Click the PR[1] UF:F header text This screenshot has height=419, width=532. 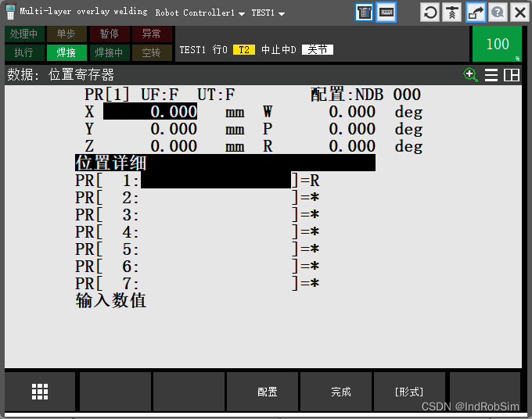pos(131,95)
